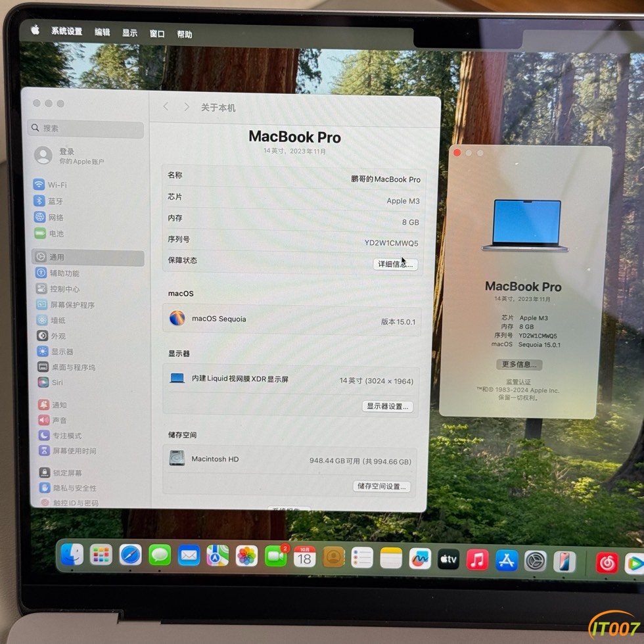This screenshot has height=644, width=644.
Task: Click the computer name 鹏哥的MacBook Pro
Action: (x=386, y=179)
